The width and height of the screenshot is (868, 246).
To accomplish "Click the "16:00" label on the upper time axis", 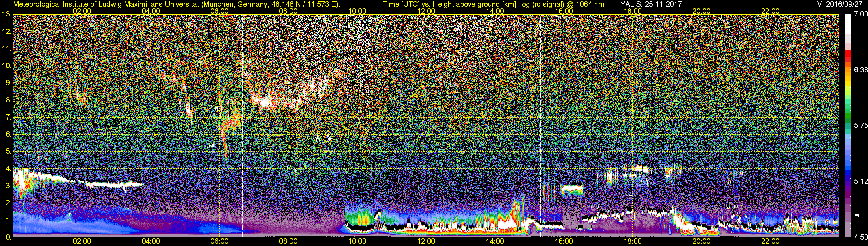I will tap(564, 11).
